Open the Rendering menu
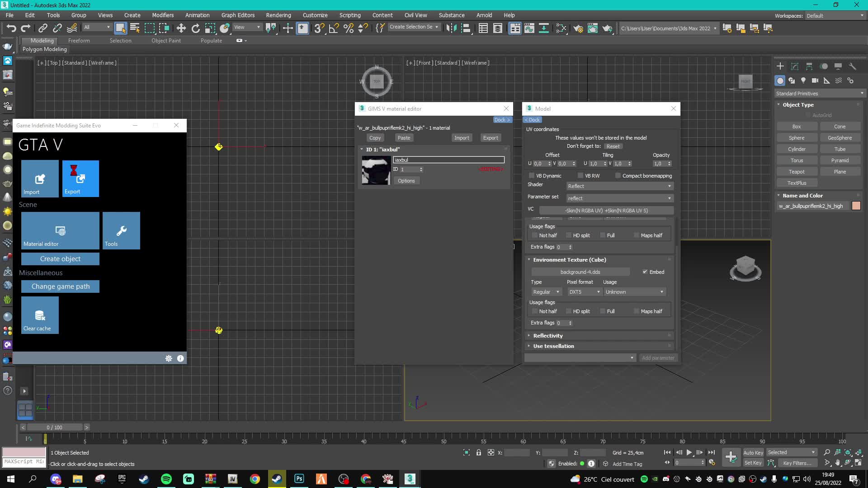This screenshot has width=868, height=488. point(278,15)
